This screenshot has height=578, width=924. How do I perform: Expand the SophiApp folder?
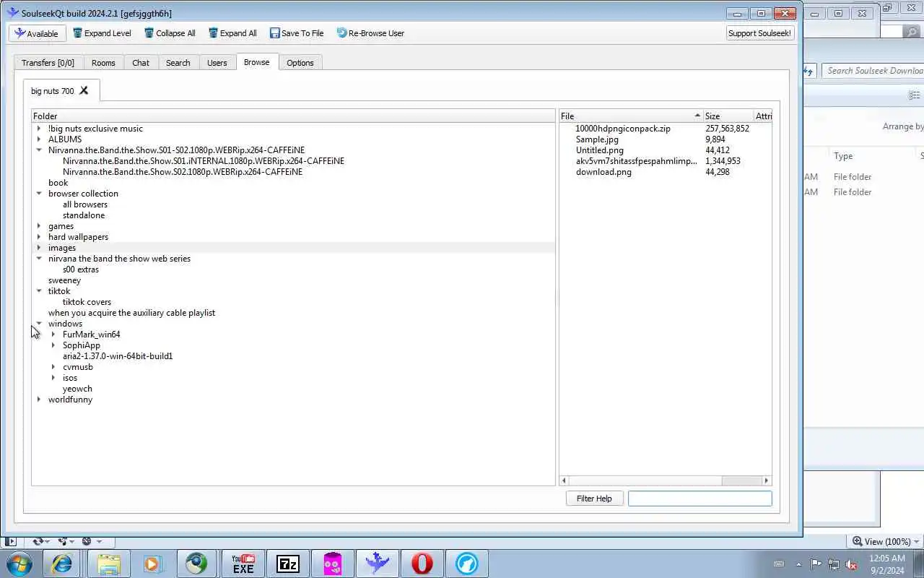tap(53, 345)
